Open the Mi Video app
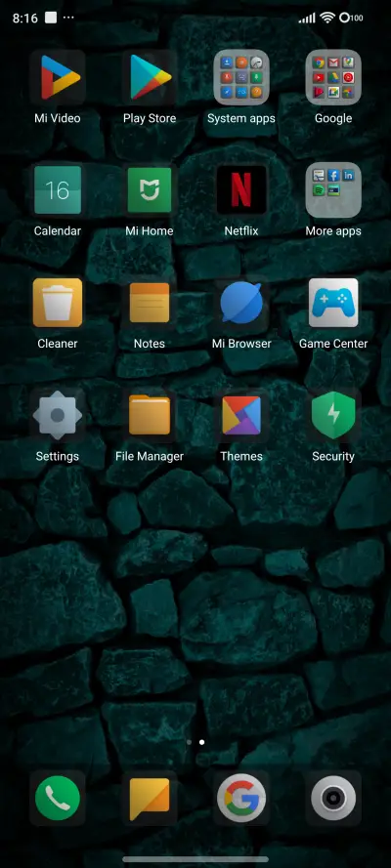 coord(58,77)
